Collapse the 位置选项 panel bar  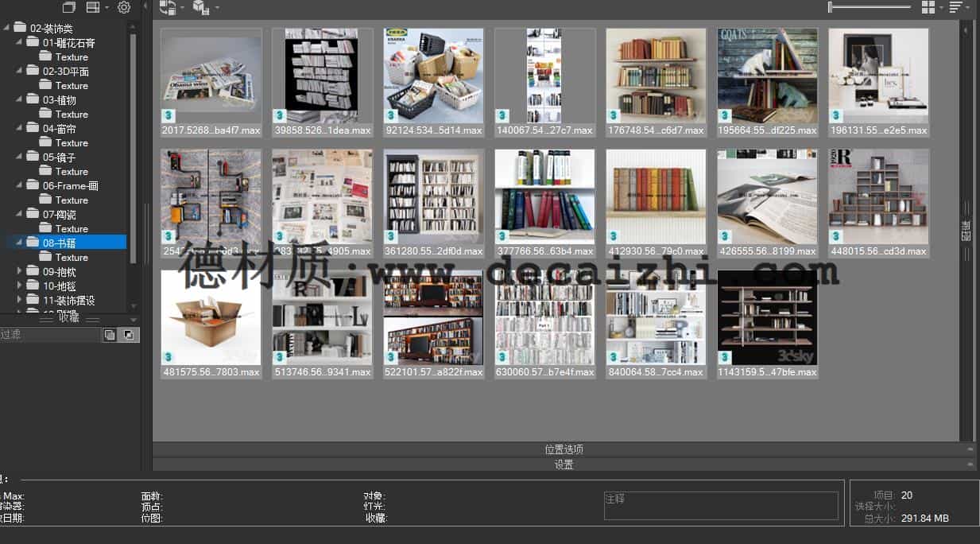click(x=564, y=449)
